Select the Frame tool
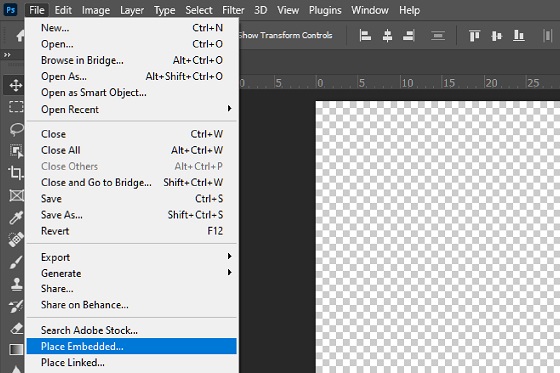Screen dimensions: 560x373 coord(16,195)
